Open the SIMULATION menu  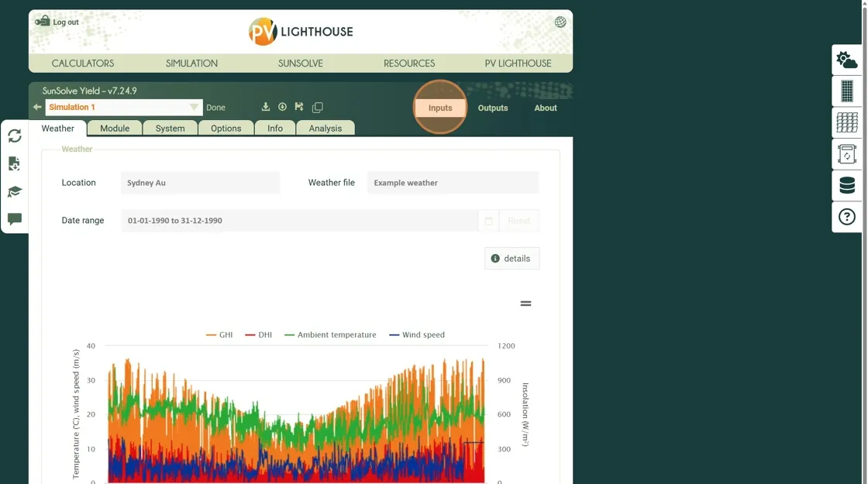click(191, 64)
